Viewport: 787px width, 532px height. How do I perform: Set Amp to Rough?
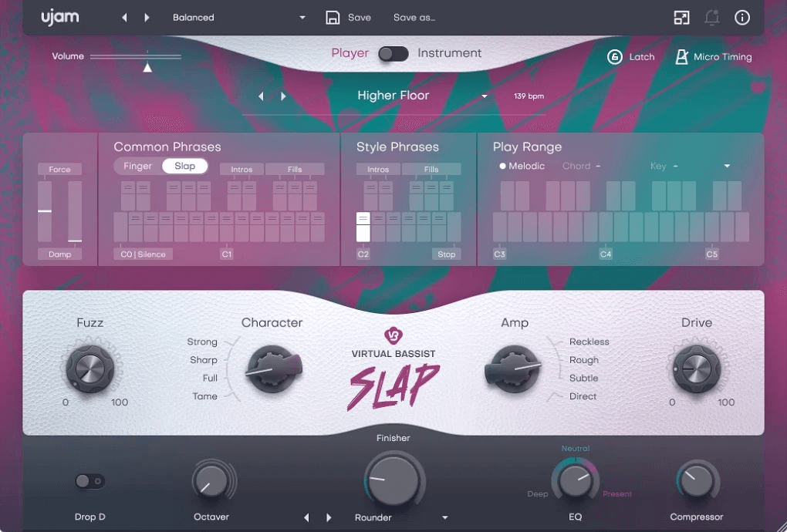point(584,360)
